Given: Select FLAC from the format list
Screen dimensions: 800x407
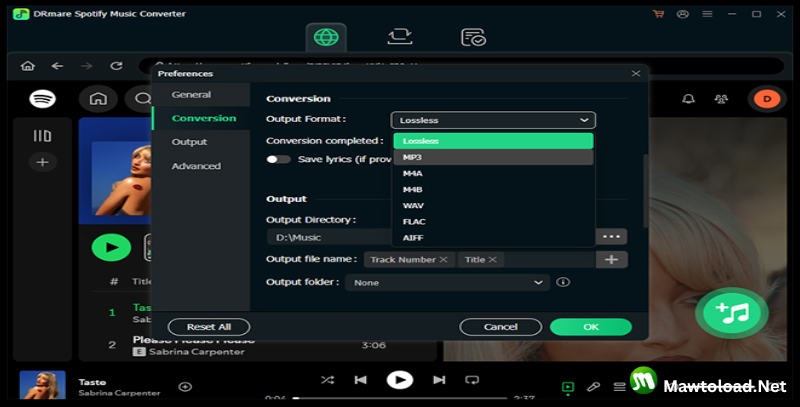Looking at the screenshot, I should [493, 222].
